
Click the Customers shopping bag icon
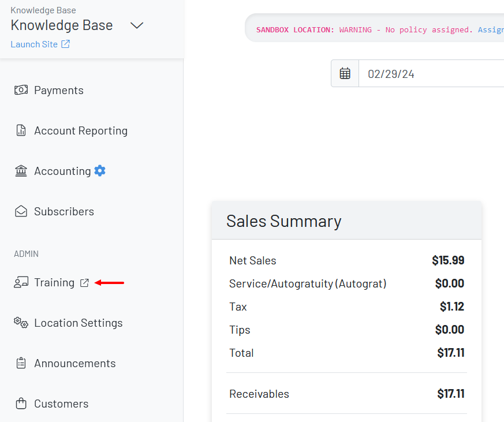[x=21, y=404]
